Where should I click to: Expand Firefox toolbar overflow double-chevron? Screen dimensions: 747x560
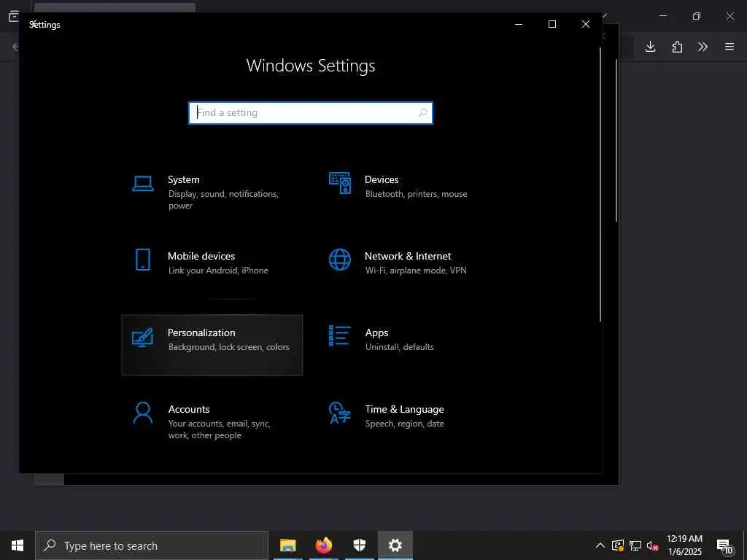tap(703, 47)
